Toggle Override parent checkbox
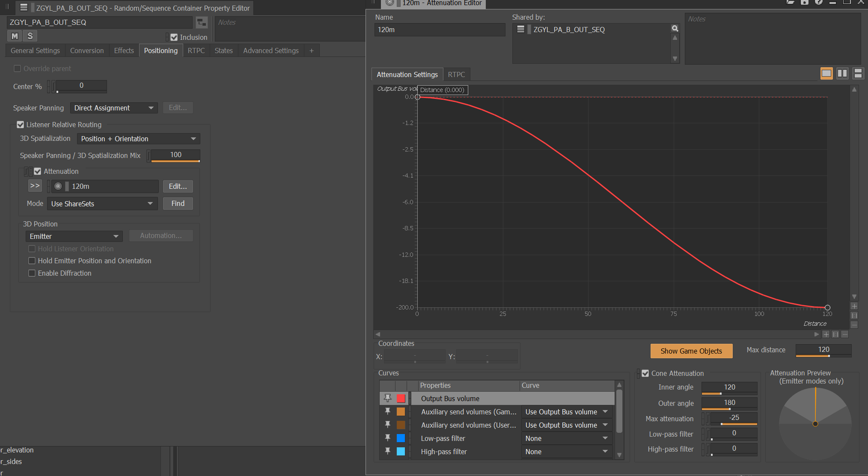 [x=18, y=68]
